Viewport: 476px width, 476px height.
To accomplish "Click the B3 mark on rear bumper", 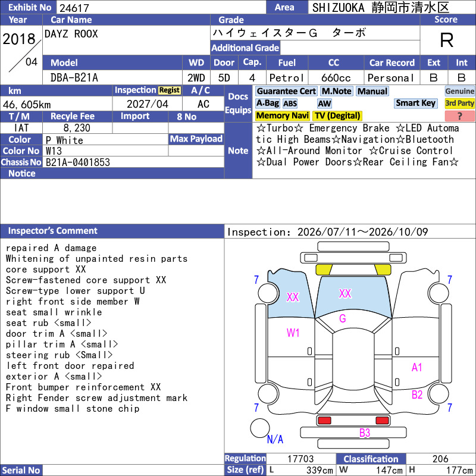I will [365, 433].
